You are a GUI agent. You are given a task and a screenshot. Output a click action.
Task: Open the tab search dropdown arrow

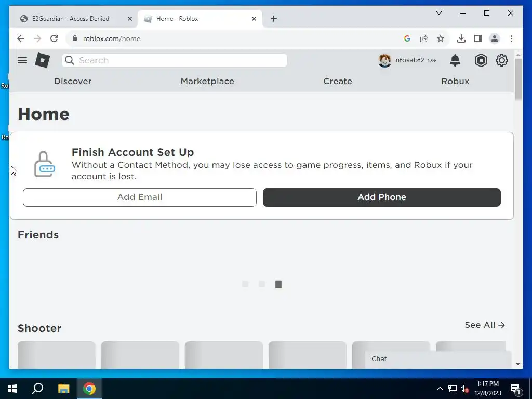tap(438, 13)
